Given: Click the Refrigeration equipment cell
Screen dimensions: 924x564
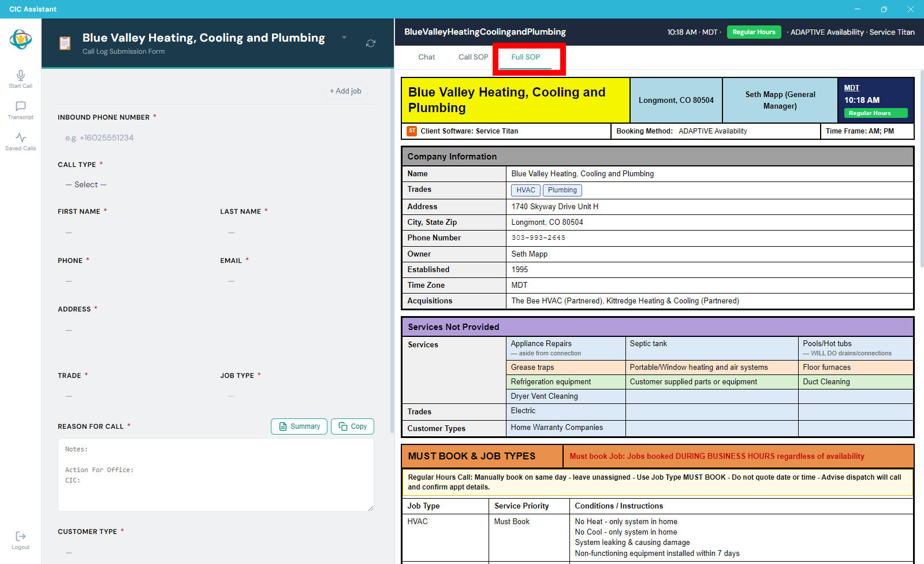Looking at the screenshot, I should pos(565,382).
